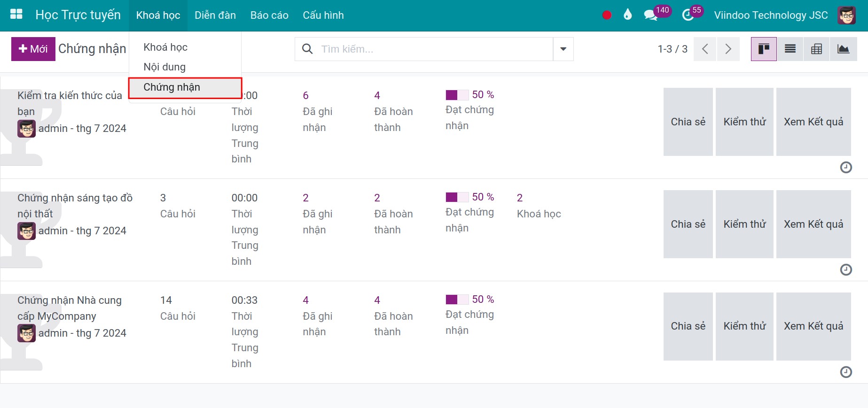Image resolution: width=868 pixels, height=408 pixels.
Task: Click the 50% progress bar for Kiểm tra kiến thức
Action: point(457,95)
